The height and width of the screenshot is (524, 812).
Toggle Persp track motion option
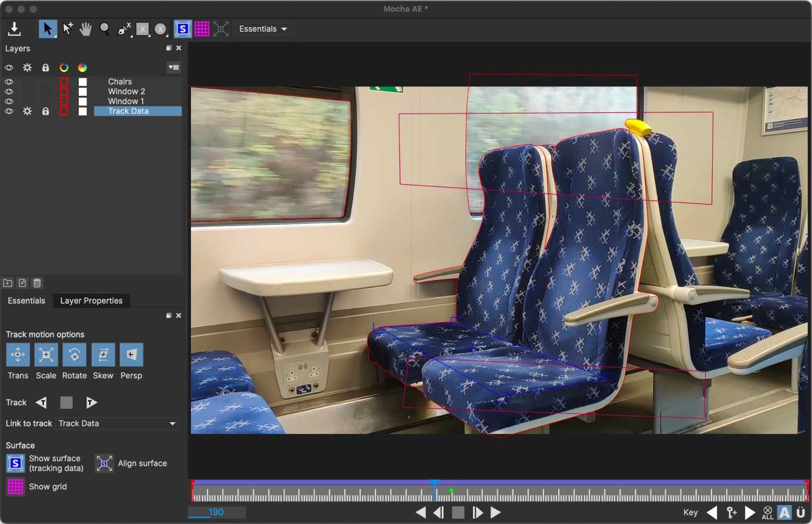click(x=131, y=355)
